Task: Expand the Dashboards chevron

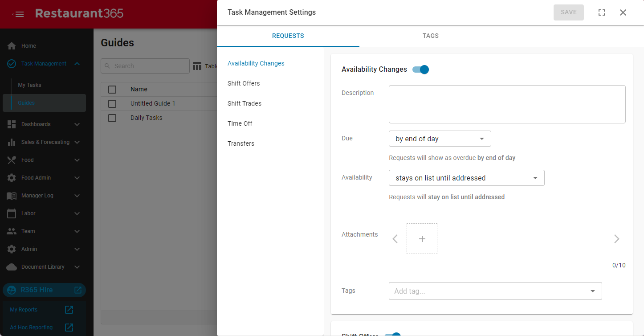Action: coord(77,124)
